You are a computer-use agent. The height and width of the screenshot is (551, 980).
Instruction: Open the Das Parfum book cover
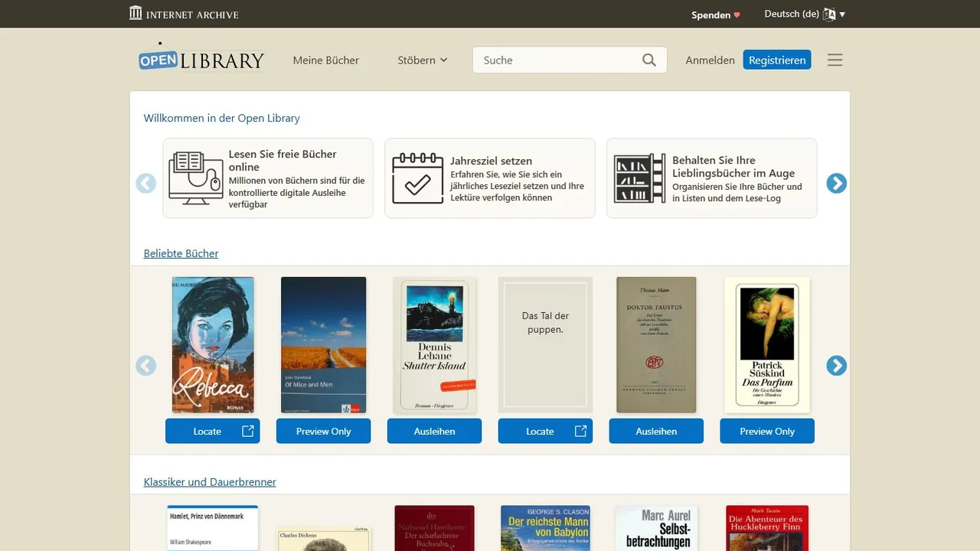pos(767,345)
